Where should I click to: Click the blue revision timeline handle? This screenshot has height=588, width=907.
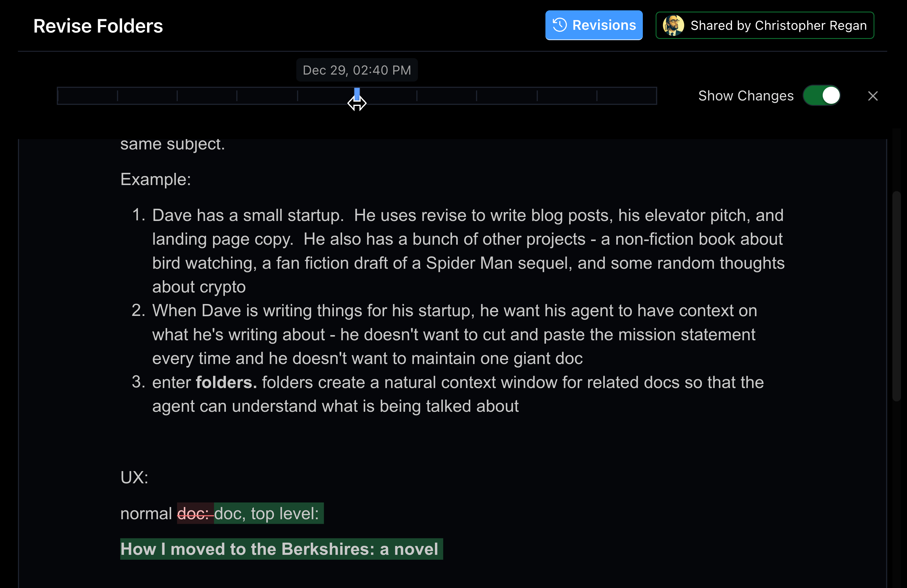pyautogui.click(x=357, y=94)
